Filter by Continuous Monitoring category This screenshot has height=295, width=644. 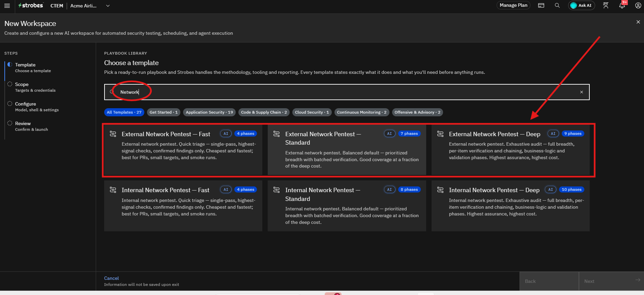click(362, 112)
